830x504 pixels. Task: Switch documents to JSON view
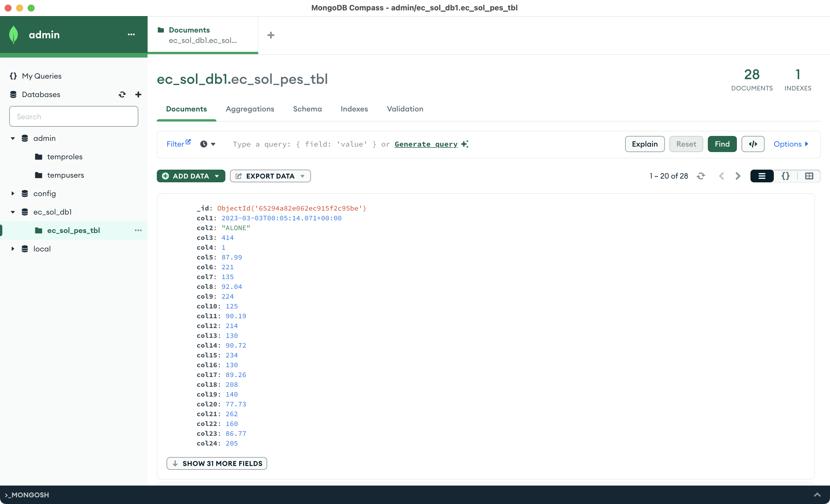pos(786,176)
